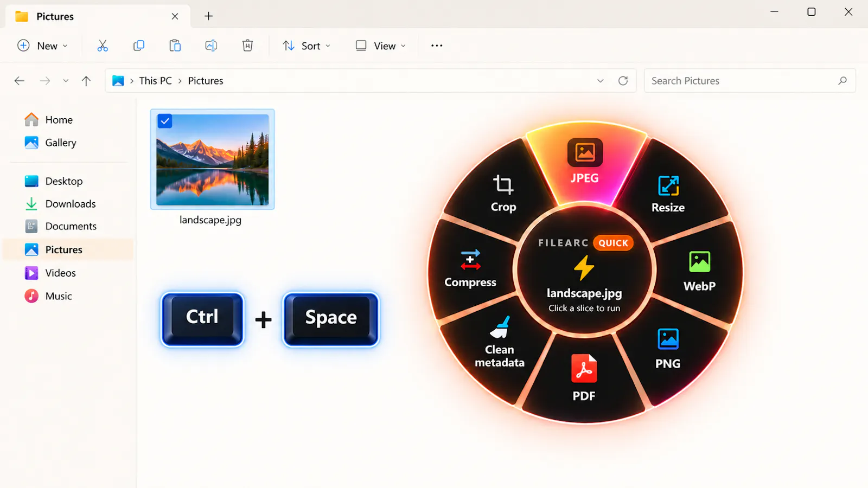Navigate up one folder level

[x=86, y=81]
